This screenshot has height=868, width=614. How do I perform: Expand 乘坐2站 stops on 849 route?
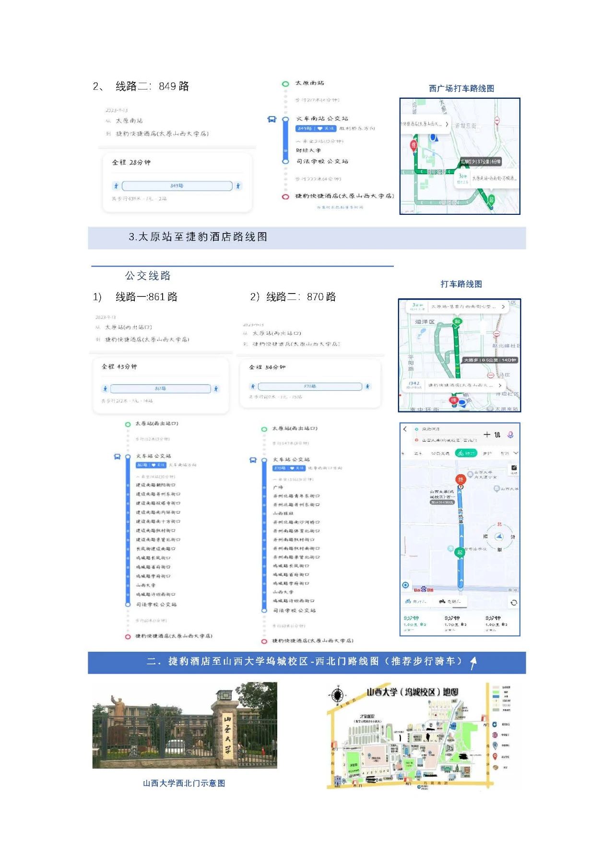pyautogui.click(x=319, y=141)
